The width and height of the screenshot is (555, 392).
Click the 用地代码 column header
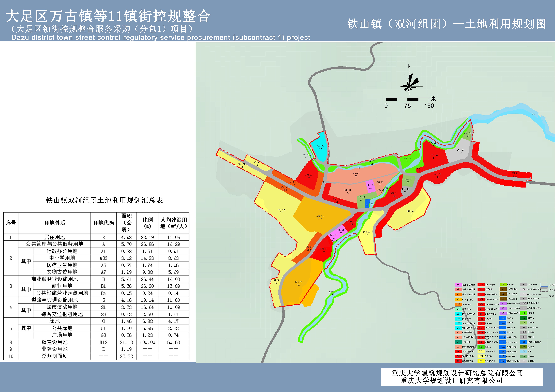[104, 223]
